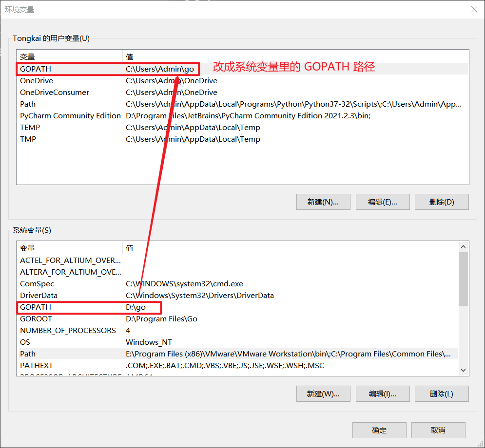Click PATHEXT value .COM;.EXE;.BAT
The height and width of the screenshot is (448, 485).
pyautogui.click(x=225, y=366)
